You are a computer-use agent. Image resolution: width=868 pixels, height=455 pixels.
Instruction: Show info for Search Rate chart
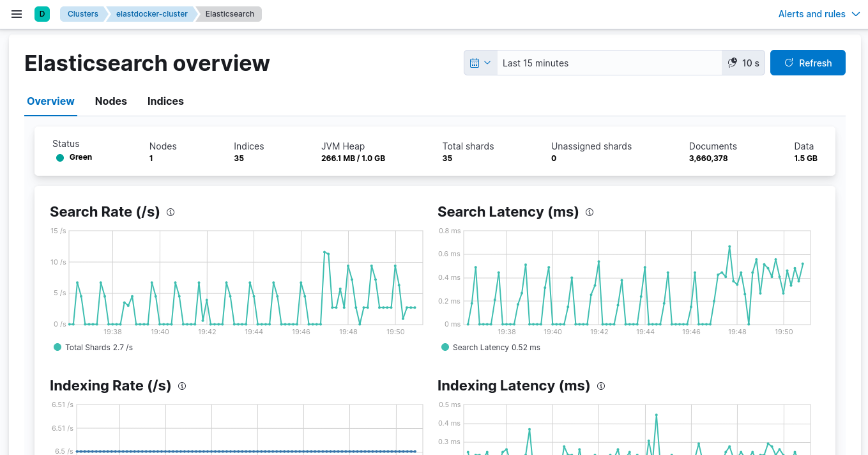click(171, 212)
